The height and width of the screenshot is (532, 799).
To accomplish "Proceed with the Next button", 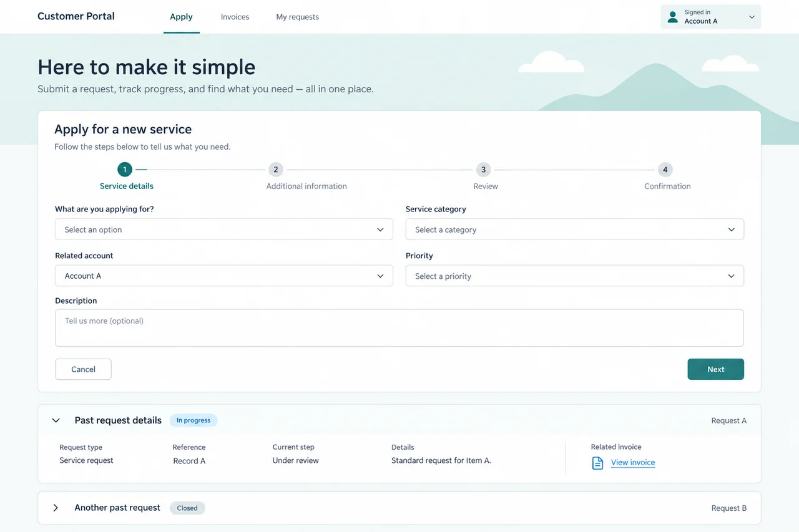I will [x=716, y=369].
